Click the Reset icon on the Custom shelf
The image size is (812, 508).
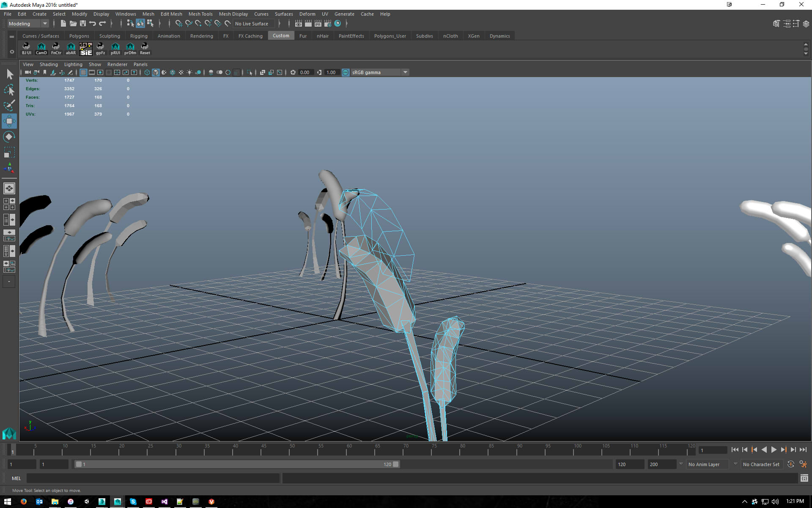pyautogui.click(x=145, y=48)
